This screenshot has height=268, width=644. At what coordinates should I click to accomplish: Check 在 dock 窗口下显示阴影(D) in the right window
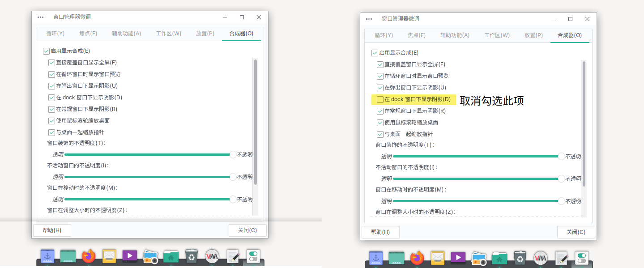[414, 99]
